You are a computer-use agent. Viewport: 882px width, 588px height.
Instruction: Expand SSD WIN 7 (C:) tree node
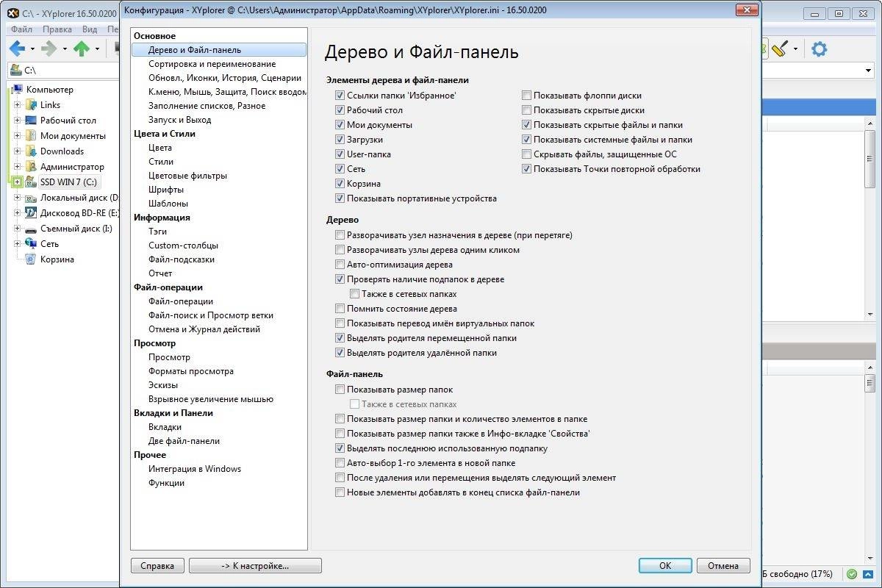tap(18, 182)
